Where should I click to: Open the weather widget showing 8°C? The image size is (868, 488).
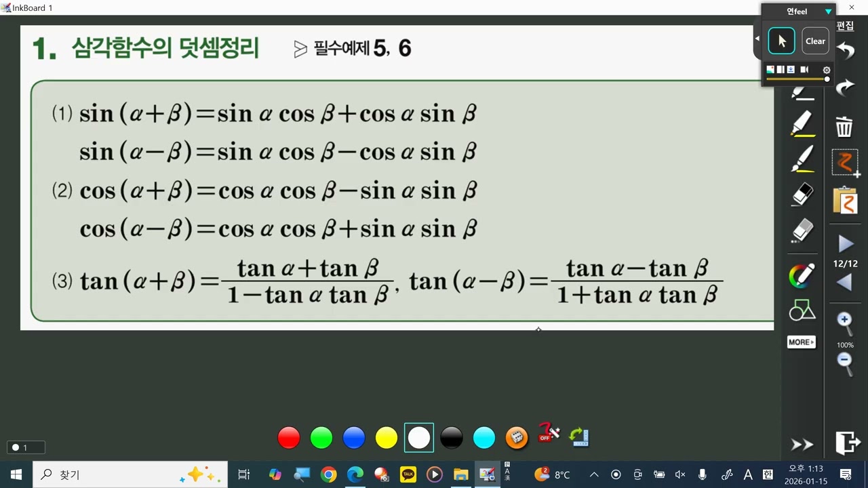click(x=552, y=474)
